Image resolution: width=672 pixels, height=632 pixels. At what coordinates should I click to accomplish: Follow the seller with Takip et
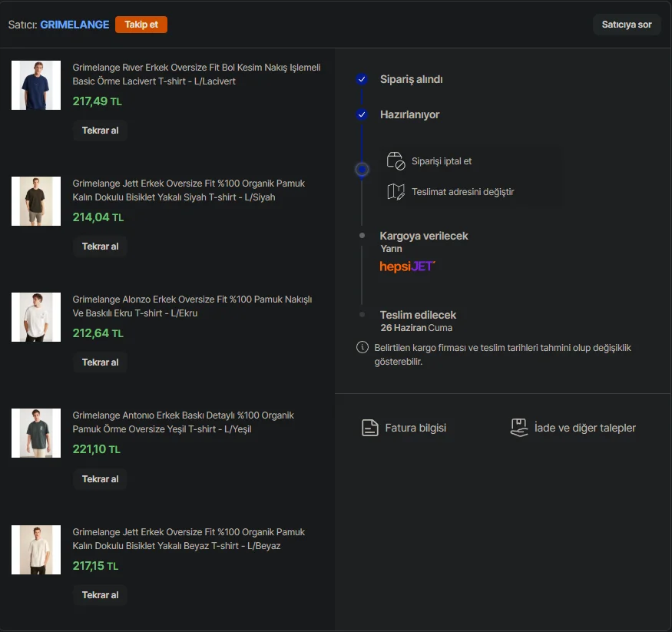pos(141,25)
